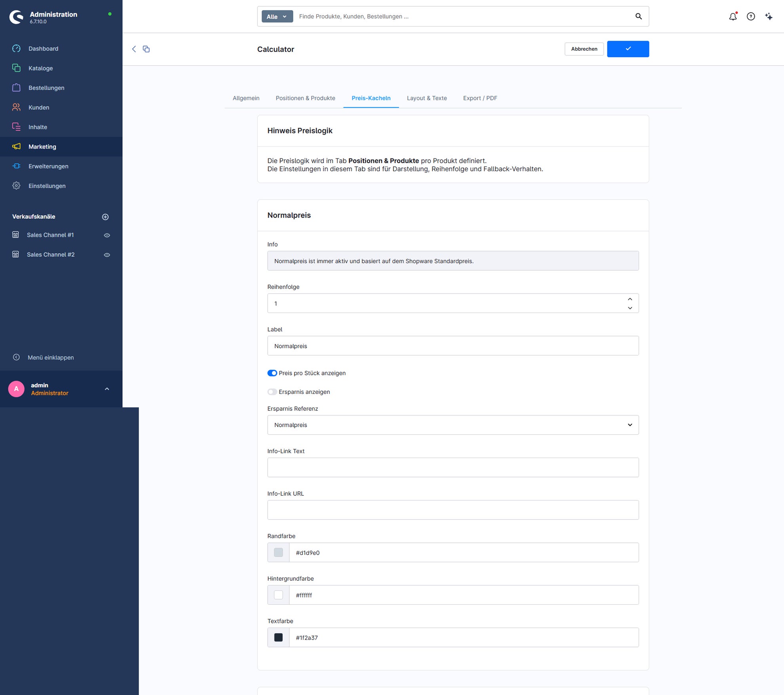Viewport: 784px width, 695px height.
Task: Click the Abbrechen button
Action: 584,49
